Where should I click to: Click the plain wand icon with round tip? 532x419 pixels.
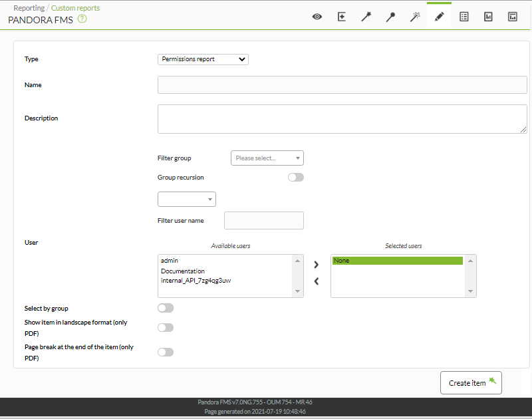coord(390,17)
